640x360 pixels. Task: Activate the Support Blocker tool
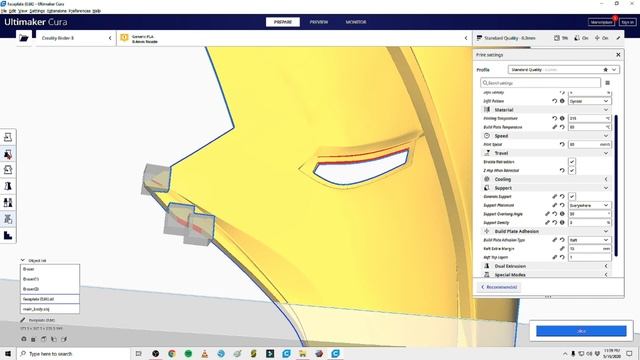(8, 219)
